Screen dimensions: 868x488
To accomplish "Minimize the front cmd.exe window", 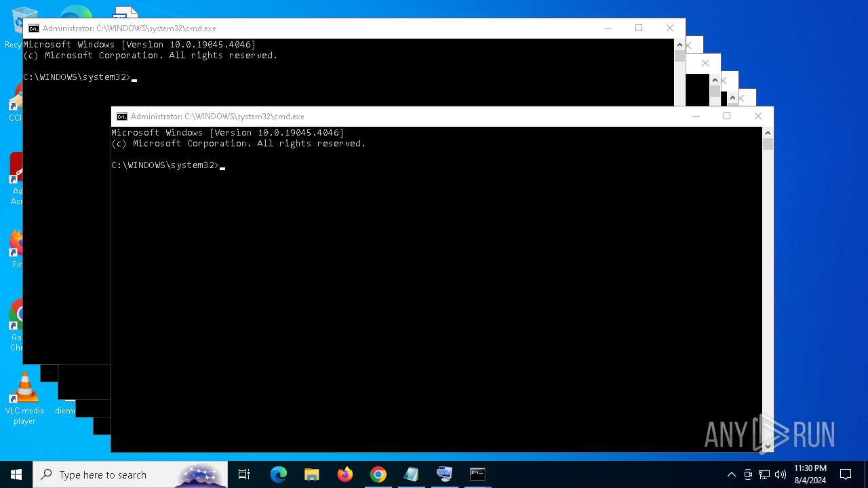I will coord(696,116).
